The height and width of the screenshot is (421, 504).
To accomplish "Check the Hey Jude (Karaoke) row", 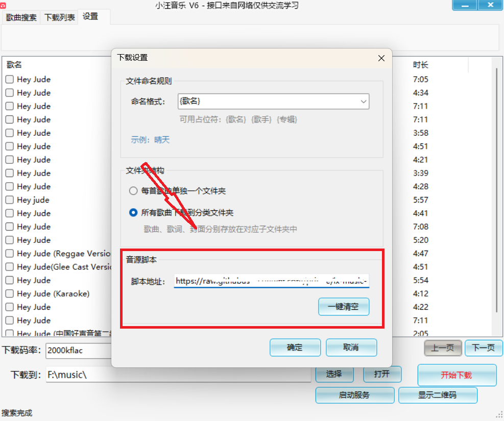I will coord(10,293).
